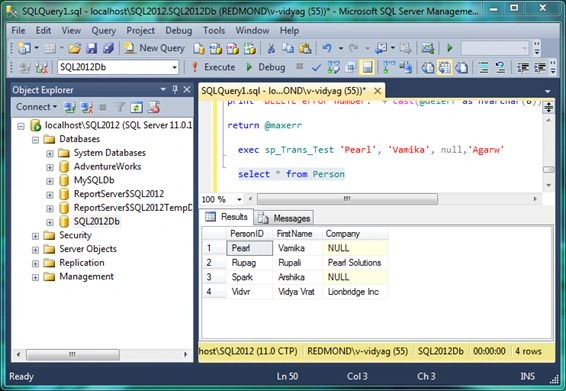Click the Debug button
Image resolution: width=566 pixels, height=391 pixels.
[265, 68]
